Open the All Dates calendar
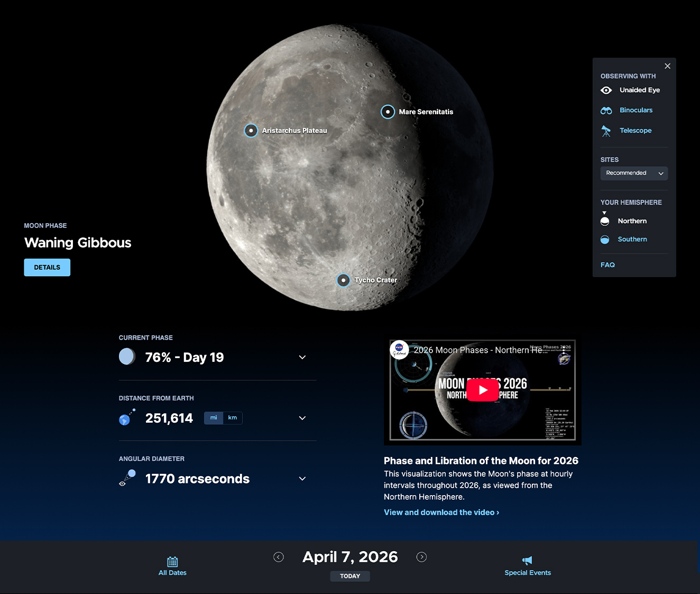Screen dimensions: 700x594 [172, 565]
